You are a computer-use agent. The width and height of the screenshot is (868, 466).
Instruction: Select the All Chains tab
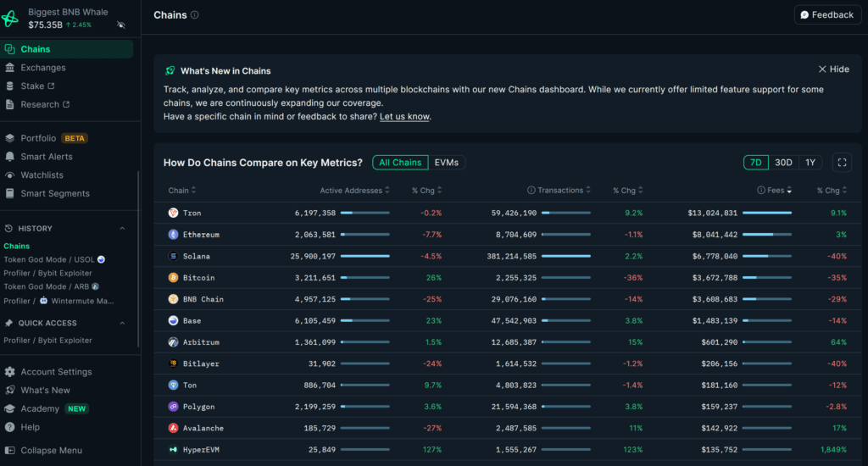(400, 163)
